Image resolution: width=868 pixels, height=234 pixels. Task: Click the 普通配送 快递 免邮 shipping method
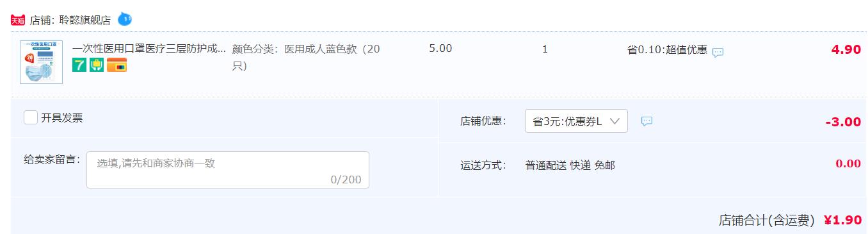[570, 165]
